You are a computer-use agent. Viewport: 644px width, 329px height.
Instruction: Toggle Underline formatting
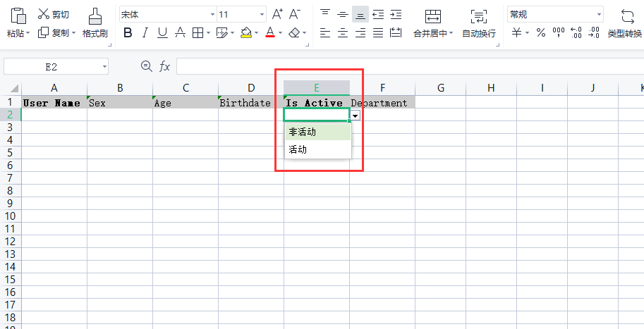click(x=163, y=33)
